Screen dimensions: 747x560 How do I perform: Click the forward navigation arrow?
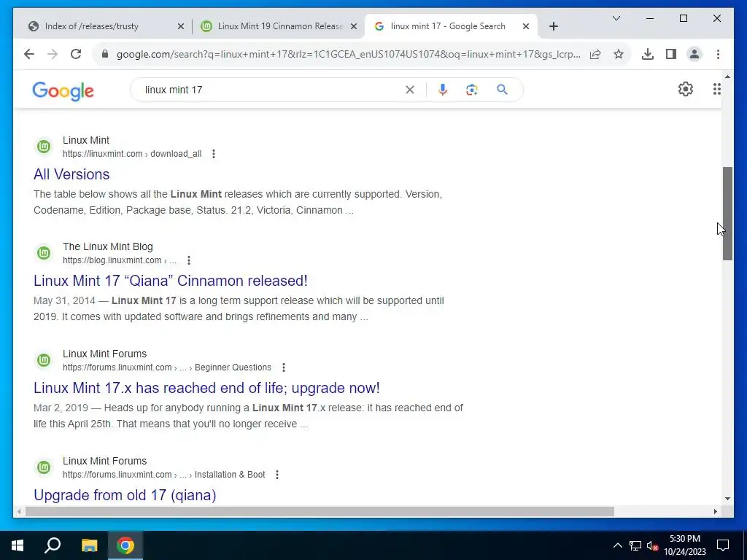(53, 54)
